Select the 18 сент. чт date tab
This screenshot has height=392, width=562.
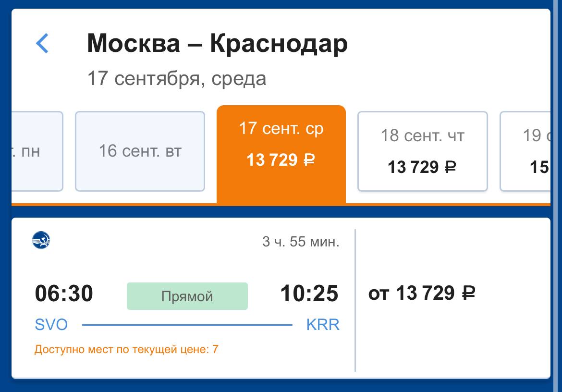tap(423, 151)
